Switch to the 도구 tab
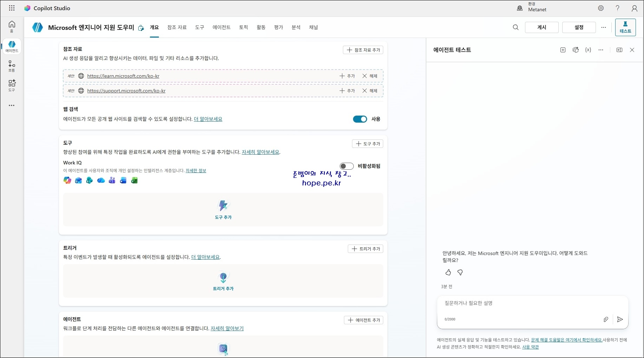This screenshot has width=644, height=358. coord(200,27)
